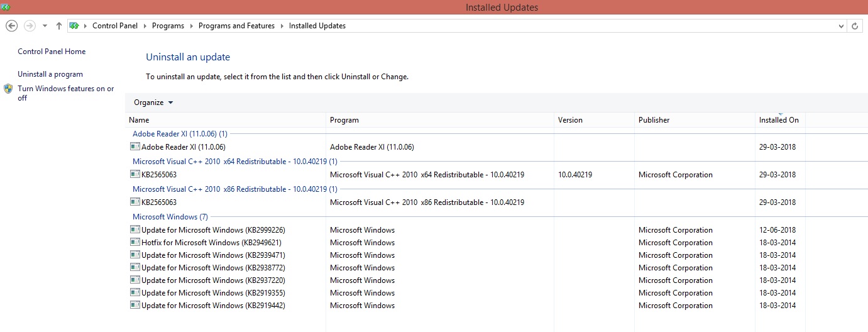
Task: Click the window icon in title bar
Action: tap(6, 7)
